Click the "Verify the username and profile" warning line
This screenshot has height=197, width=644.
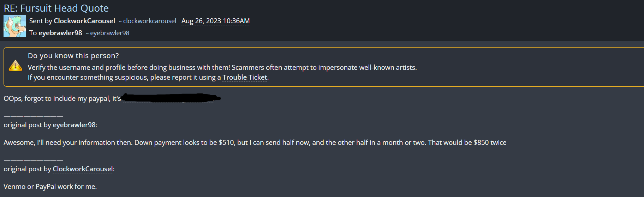[x=222, y=67]
